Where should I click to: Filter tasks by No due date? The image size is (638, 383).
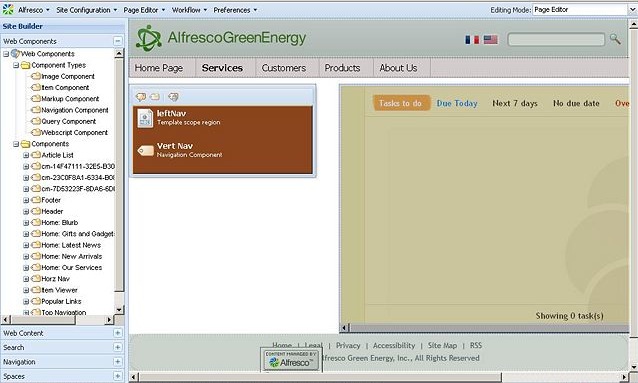tap(576, 103)
